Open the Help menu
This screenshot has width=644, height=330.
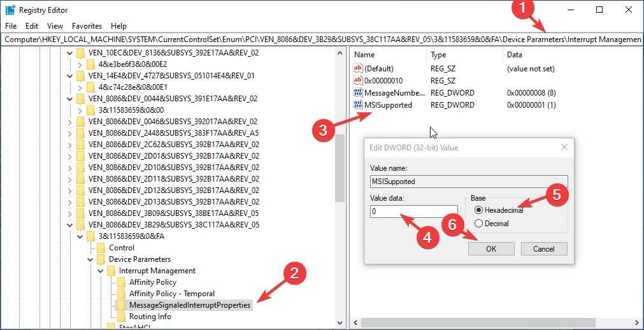tap(118, 26)
